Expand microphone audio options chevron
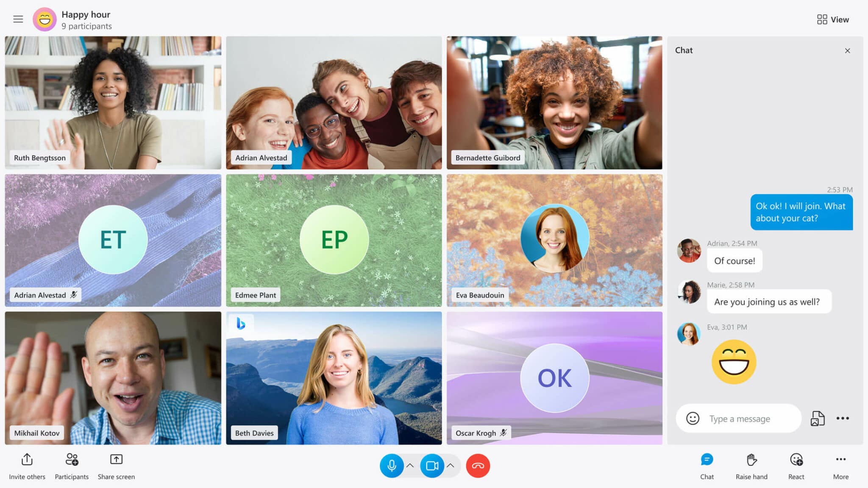Image resolution: width=868 pixels, height=488 pixels. click(410, 466)
